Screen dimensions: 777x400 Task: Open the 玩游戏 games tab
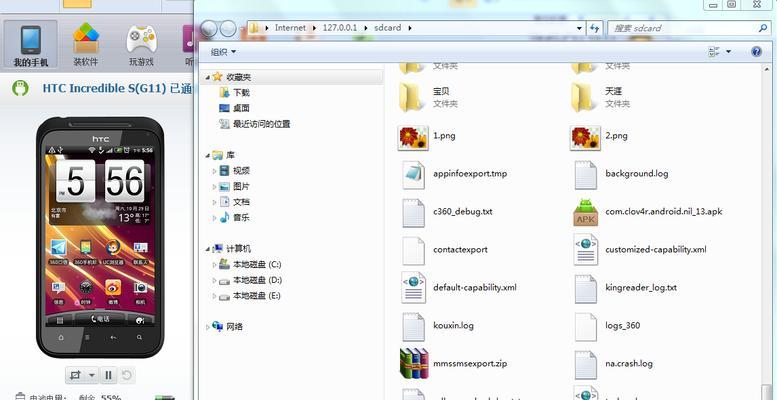coord(141,45)
